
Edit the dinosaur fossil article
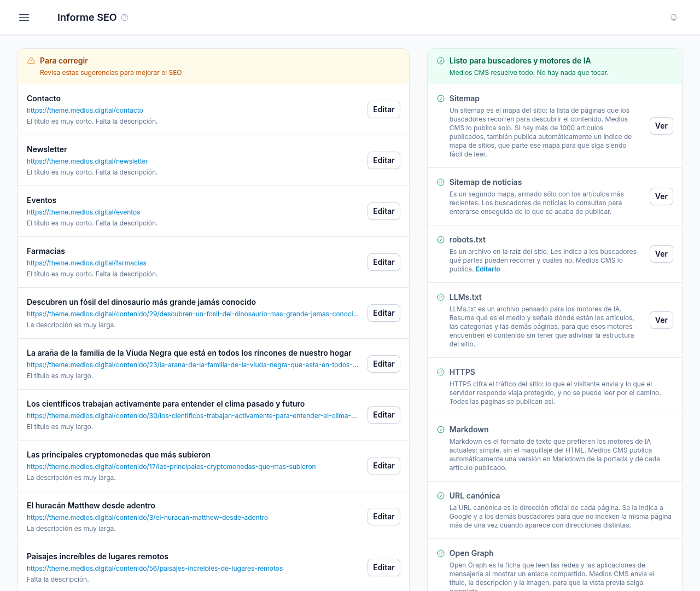tap(384, 313)
